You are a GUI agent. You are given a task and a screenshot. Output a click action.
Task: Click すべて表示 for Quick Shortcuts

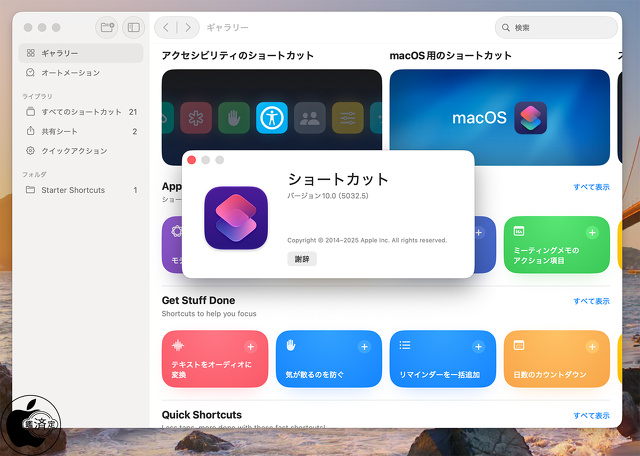[591, 416]
